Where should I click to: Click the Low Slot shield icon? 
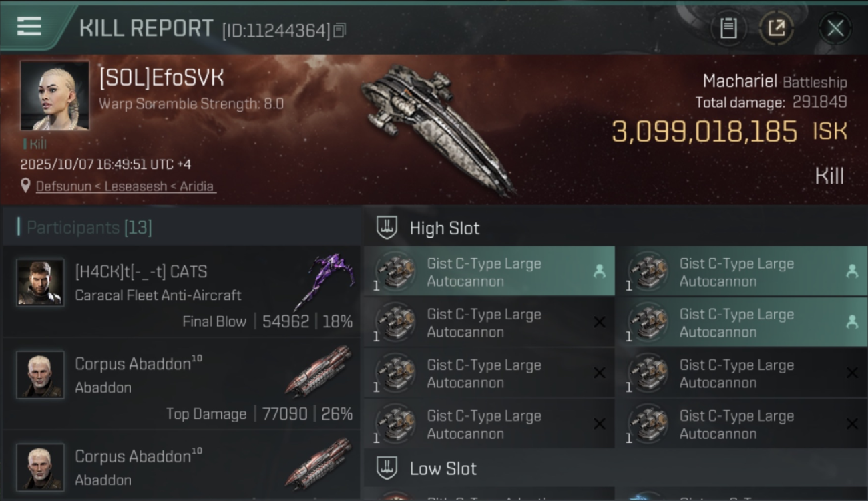pyautogui.click(x=387, y=468)
